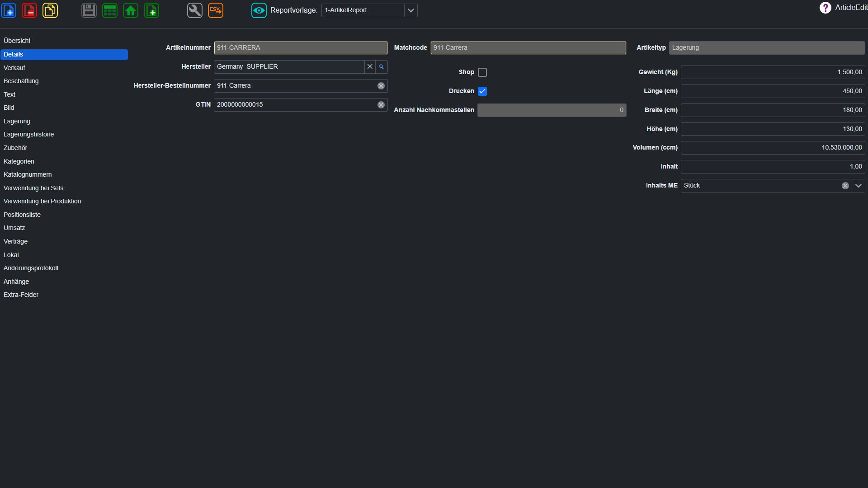Click the Artikelnummer input field
868x488 pixels.
pos(301,48)
